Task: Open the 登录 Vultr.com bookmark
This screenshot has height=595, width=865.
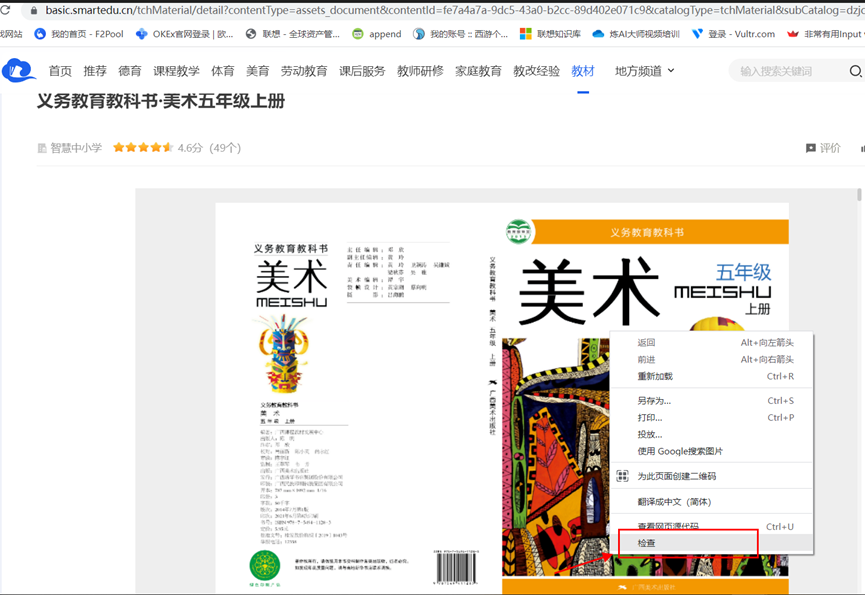Action: 733,34
